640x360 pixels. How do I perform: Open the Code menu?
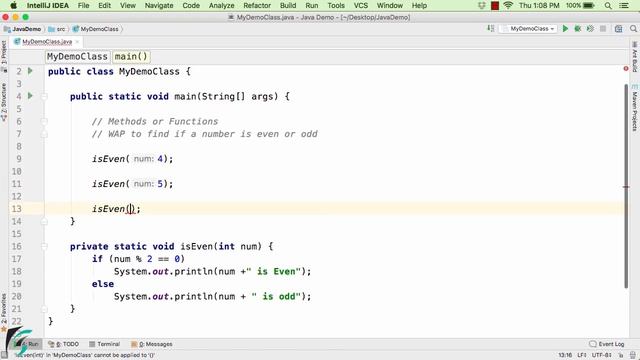click(x=191, y=5)
